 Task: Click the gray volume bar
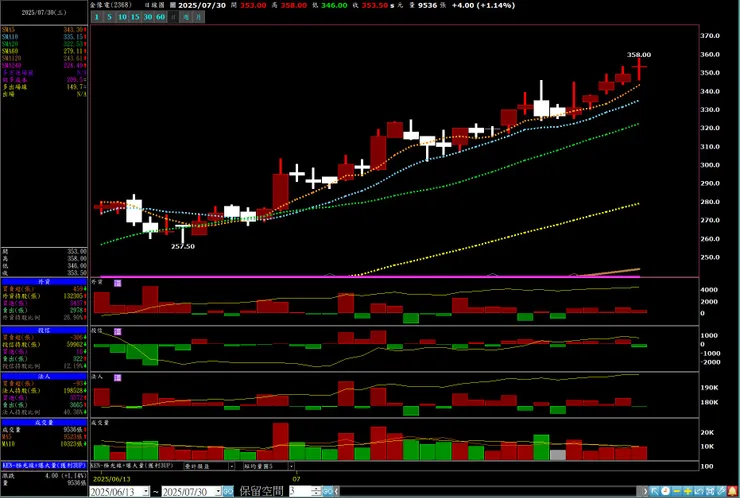[x=558, y=455]
